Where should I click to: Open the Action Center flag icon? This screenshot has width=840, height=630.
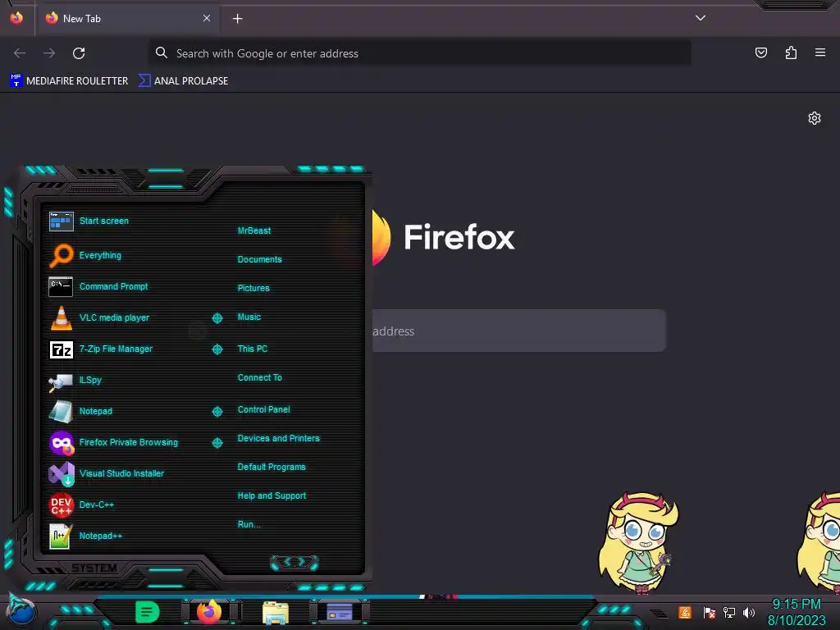click(x=709, y=612)
